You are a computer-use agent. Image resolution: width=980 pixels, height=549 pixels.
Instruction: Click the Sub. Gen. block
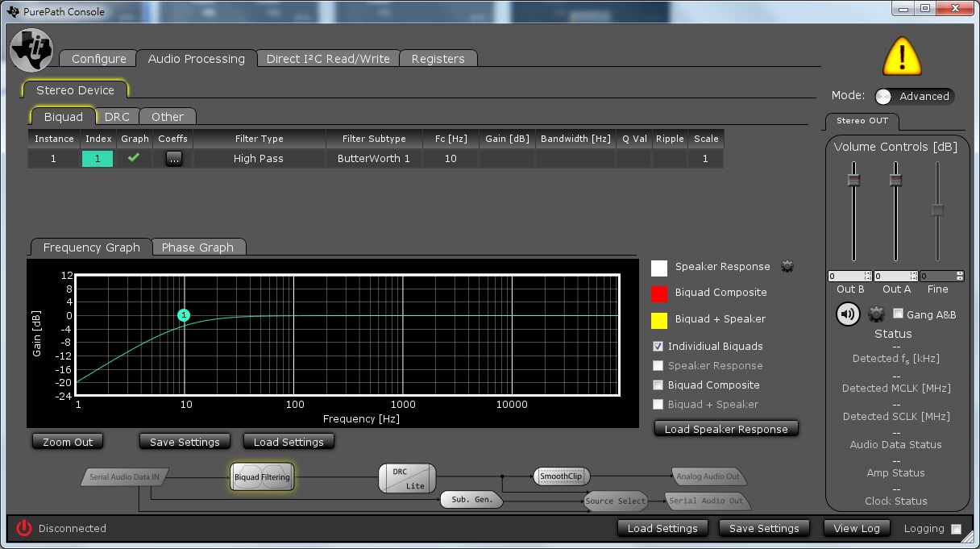tap(471, 500)
